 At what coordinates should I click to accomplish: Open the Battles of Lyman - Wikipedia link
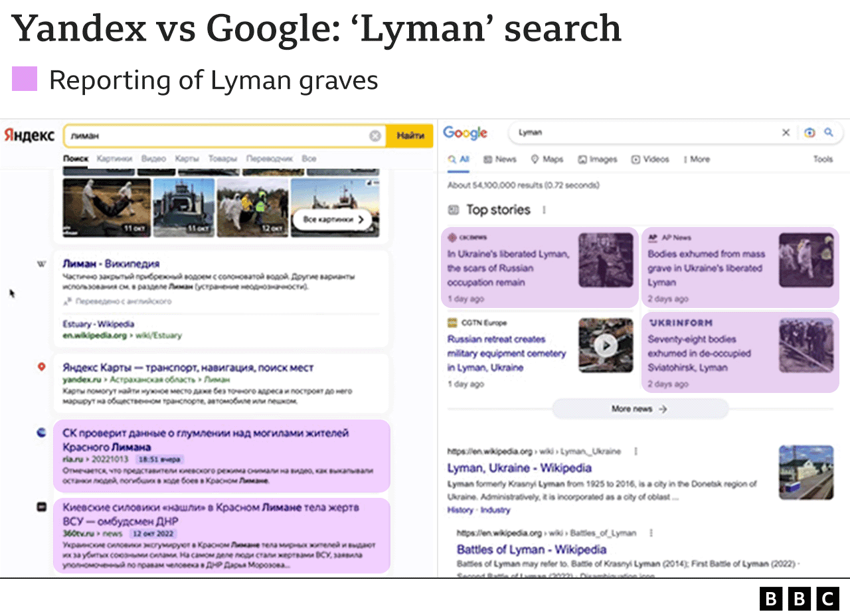[531, 550]
